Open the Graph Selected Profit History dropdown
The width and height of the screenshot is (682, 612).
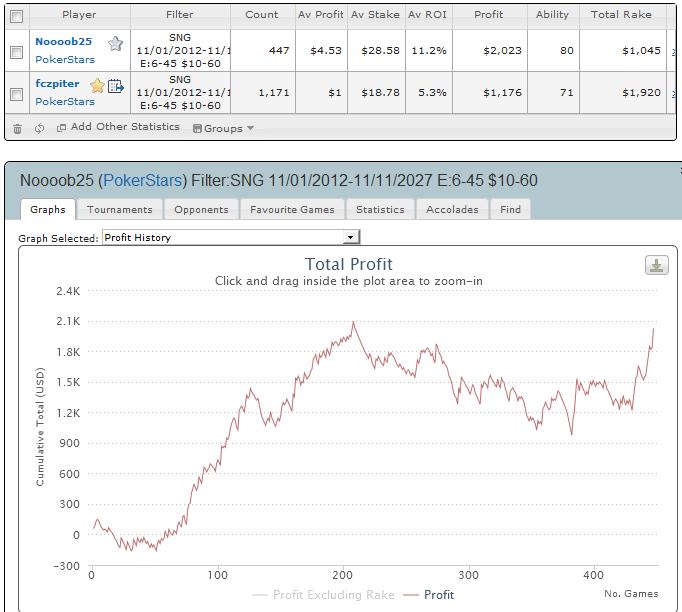(231, 237)
